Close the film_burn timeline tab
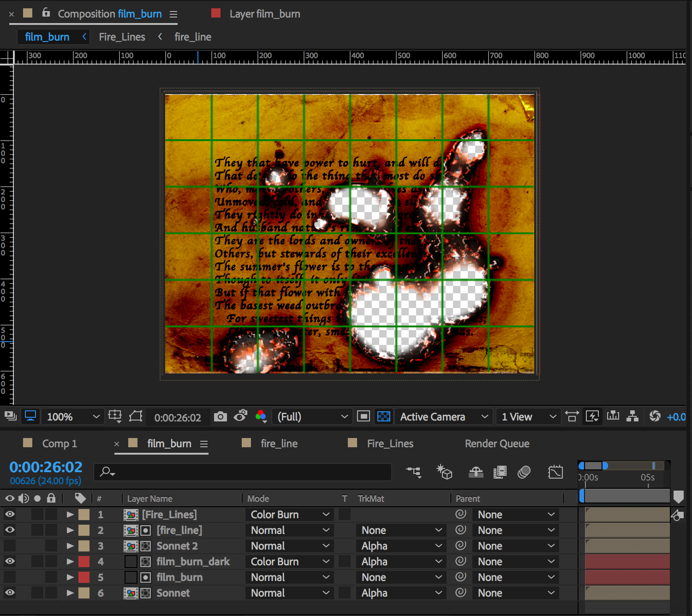The width and height of the screenshot is (692, 616). coord(117,444)
